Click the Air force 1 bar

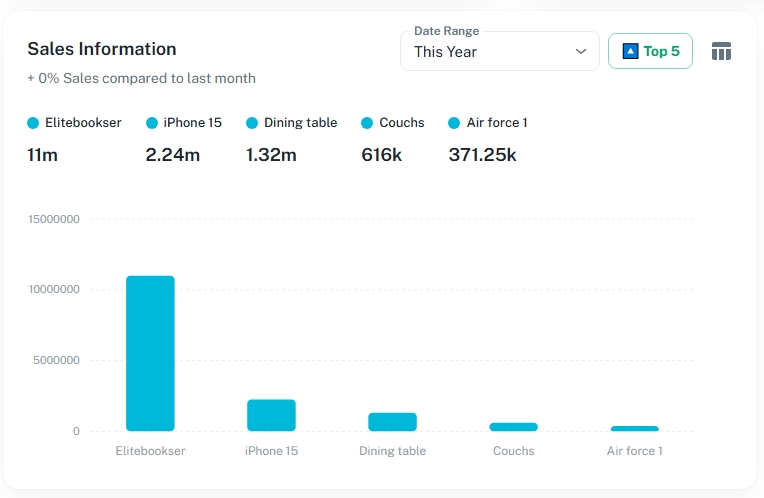point(634,428)
